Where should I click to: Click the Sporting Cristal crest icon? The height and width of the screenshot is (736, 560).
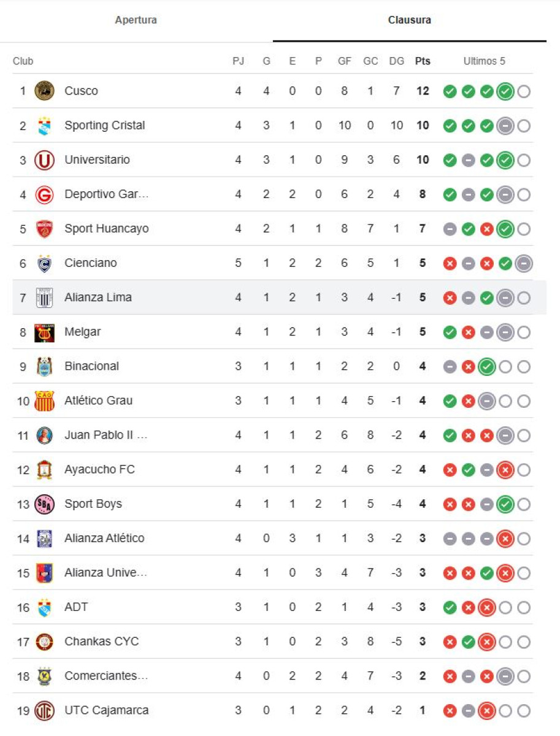(x=44, y=126)
